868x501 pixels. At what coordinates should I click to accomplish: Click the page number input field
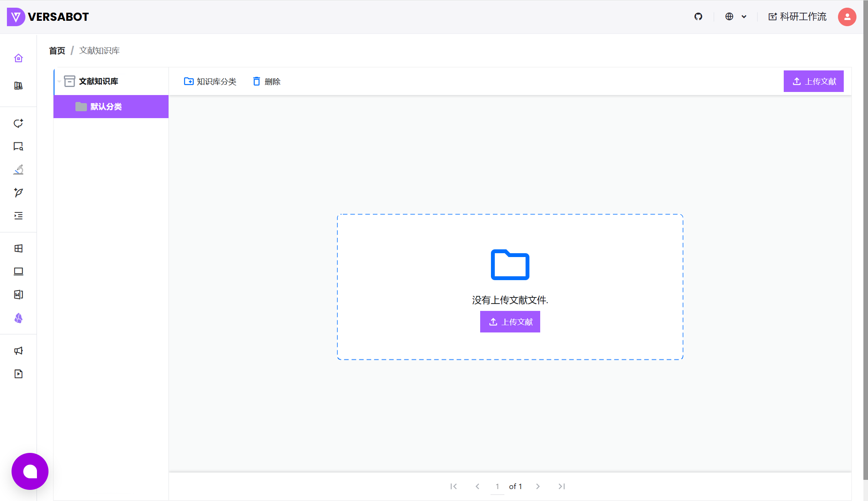pos(497,486)
